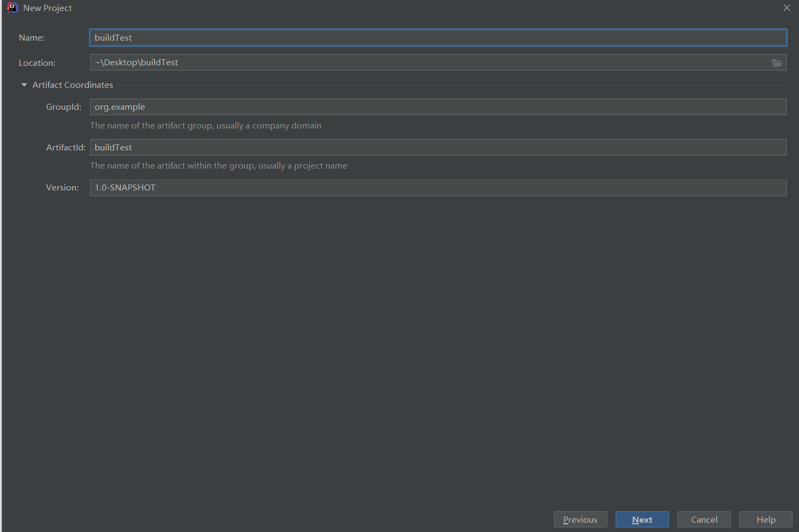Image resolution: width=799 pixels, height=532 pixels.
Task: Close the New Project window
Action: (787, 8)
